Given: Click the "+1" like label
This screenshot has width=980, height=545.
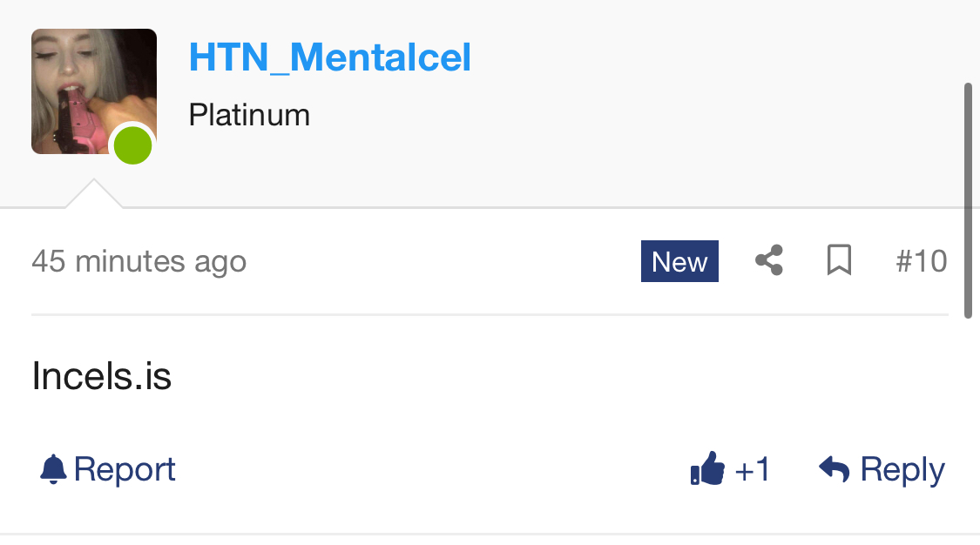Looking at the screenshot, I should coord(753,470).
